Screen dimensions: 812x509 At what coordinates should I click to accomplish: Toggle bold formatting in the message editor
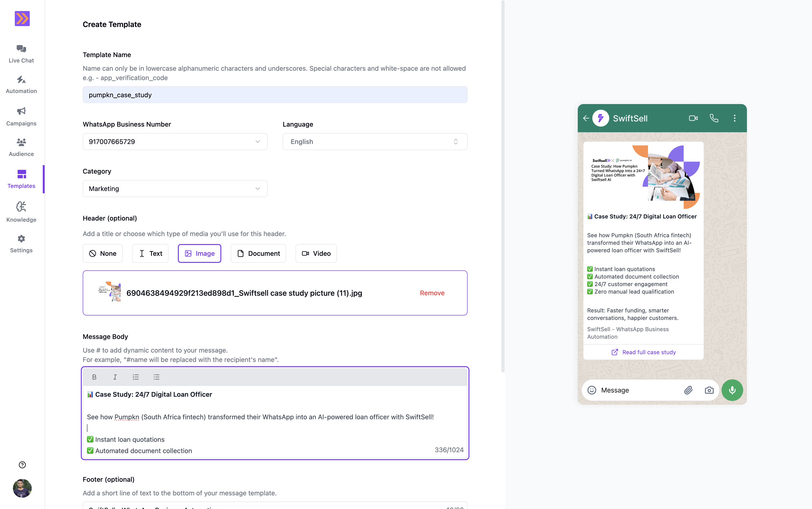click(x=94, y=377)
